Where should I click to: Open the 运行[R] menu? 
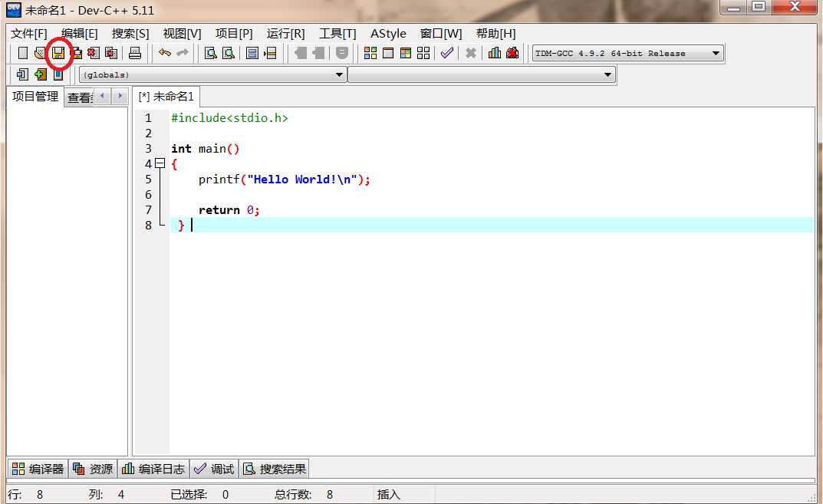[285, 34]
